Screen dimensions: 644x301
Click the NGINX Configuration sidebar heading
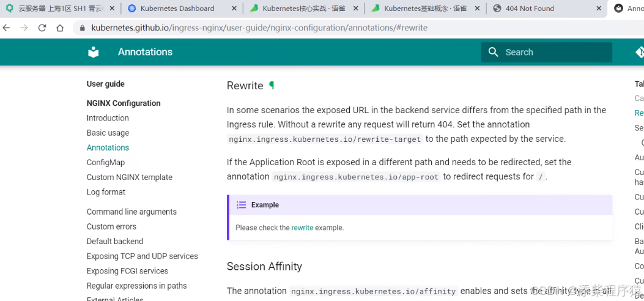(124, 103)
